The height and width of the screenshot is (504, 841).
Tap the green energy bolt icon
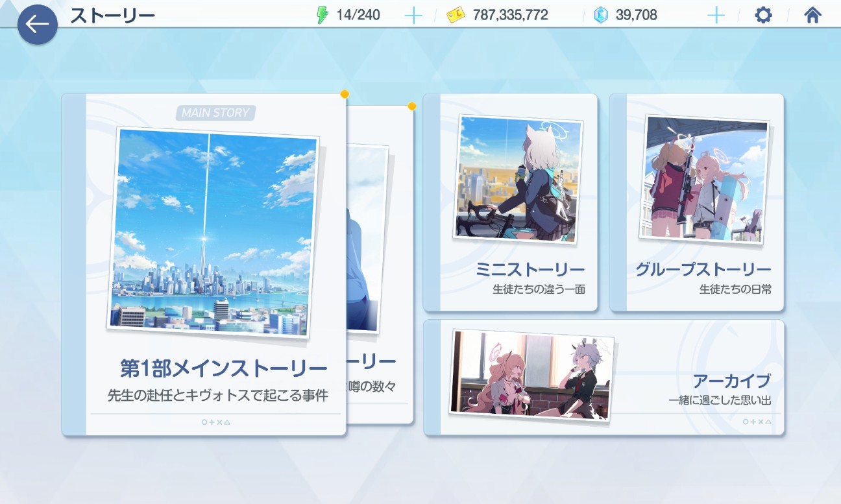pyautogui.click(x=322, y=15)
